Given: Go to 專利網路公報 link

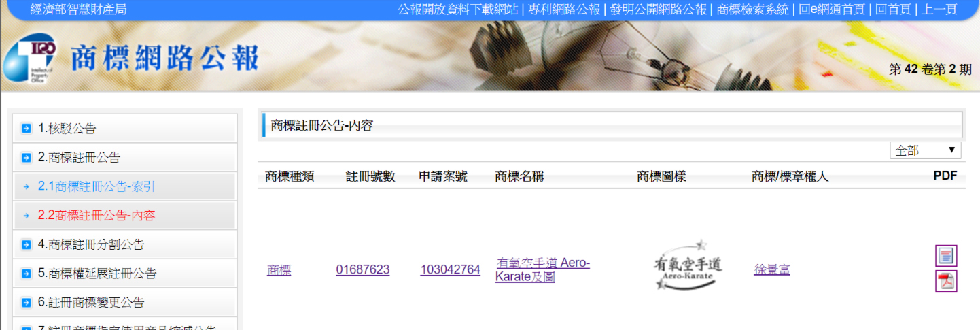Looking at the screenshot, I should [563, 10].
